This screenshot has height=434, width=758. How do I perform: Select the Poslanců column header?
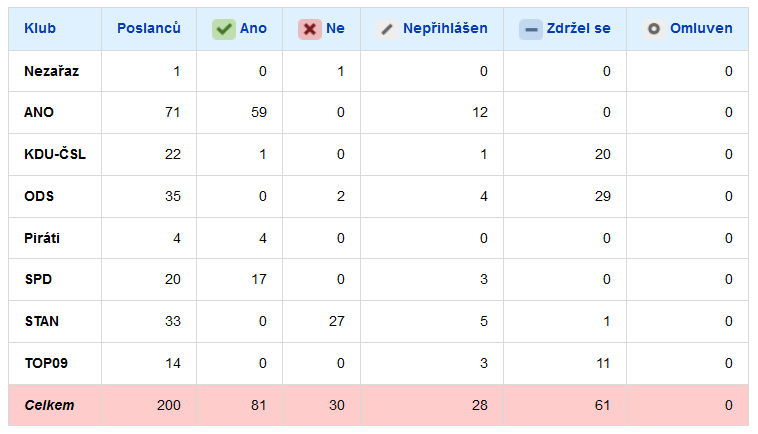point(149,28)
